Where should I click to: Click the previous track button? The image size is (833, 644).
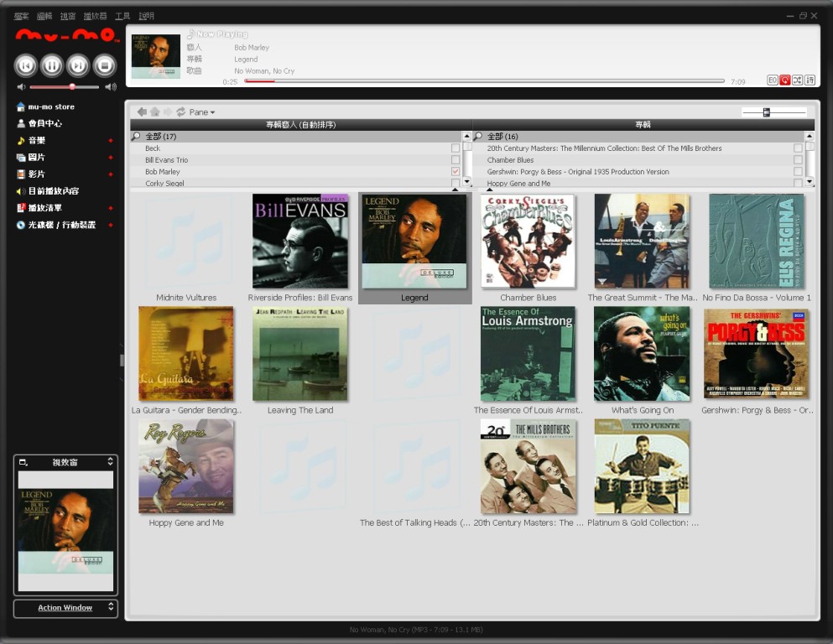[x=25, y=65]
